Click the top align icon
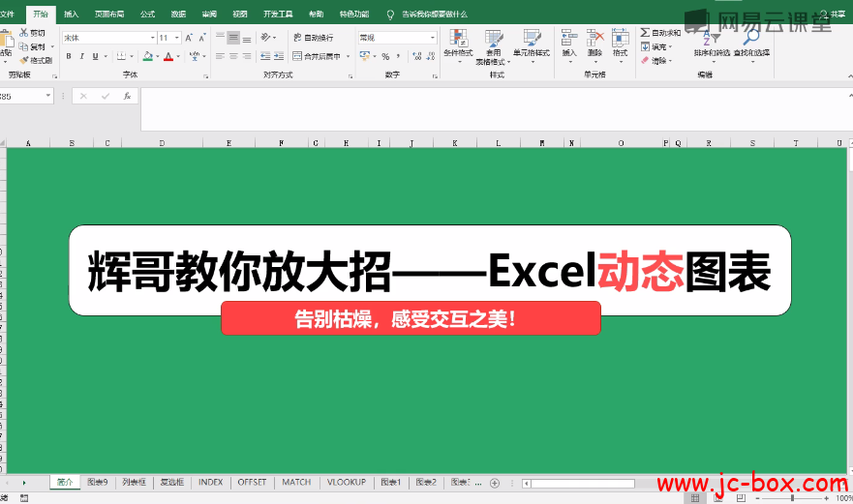853x504 pixels. tap(220, 38)
